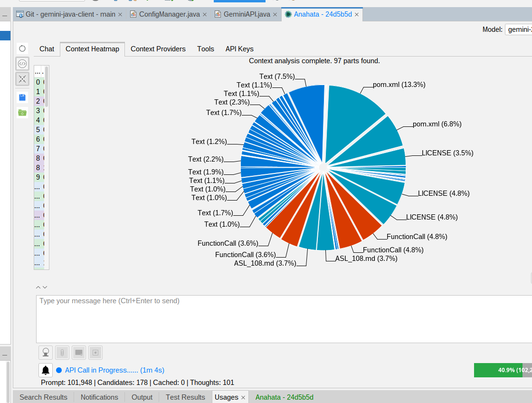Click the up chevron above message box
This screenshot has height=403, width=532.
coord(38,287)
